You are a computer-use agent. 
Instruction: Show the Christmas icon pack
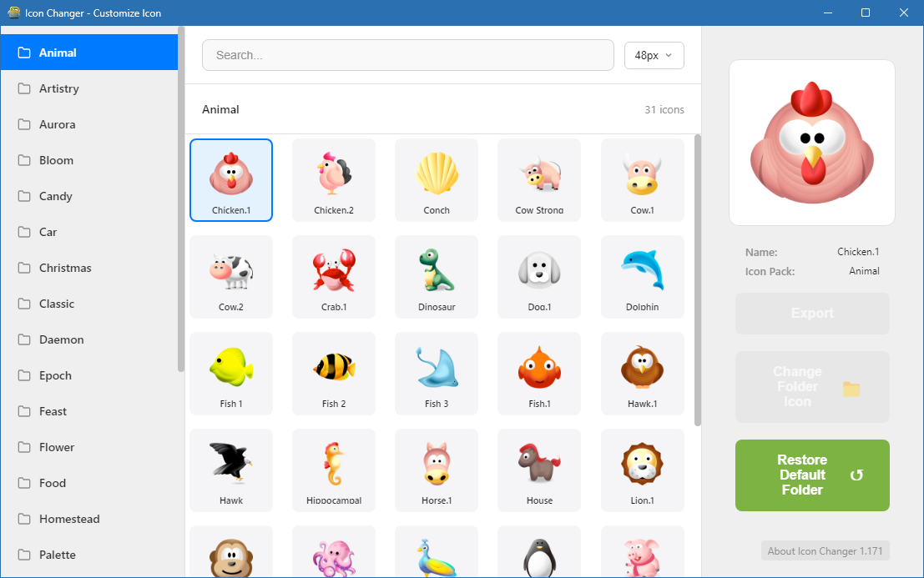pos(89,268)
